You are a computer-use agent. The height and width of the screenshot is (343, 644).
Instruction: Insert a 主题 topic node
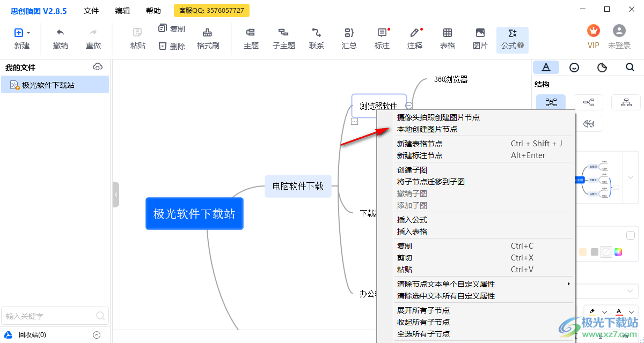[x=251, y=39]
